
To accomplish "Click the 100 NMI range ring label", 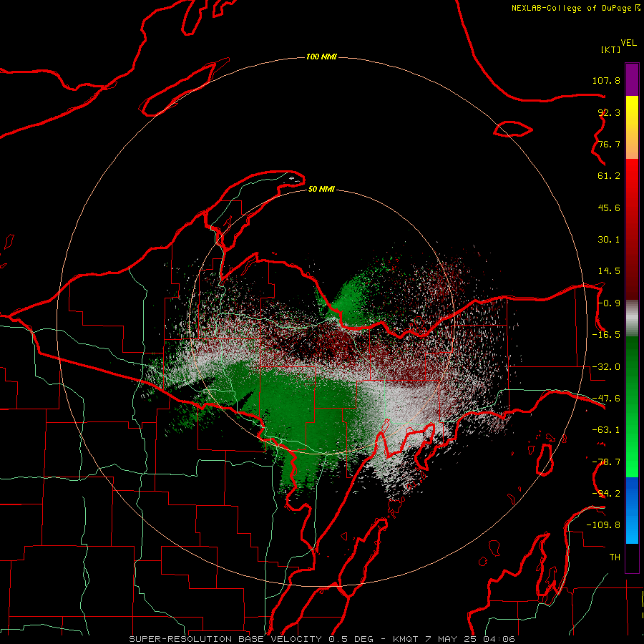I will pyautogui.click(x=321, y=57).
